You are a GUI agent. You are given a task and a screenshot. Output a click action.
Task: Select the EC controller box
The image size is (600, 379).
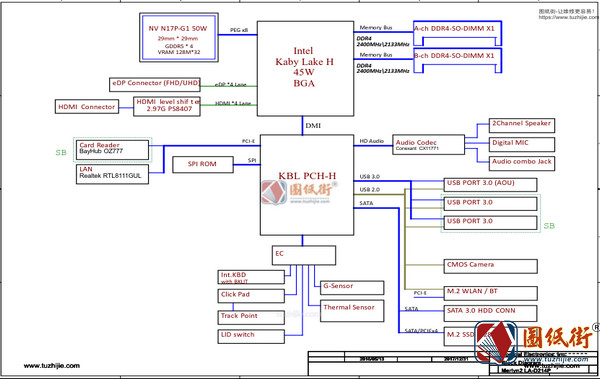click(304, 255)
